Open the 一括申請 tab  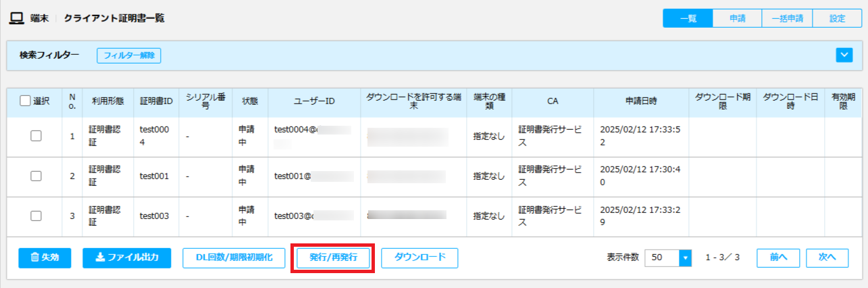pyautogui.click(x=787, y=18)
